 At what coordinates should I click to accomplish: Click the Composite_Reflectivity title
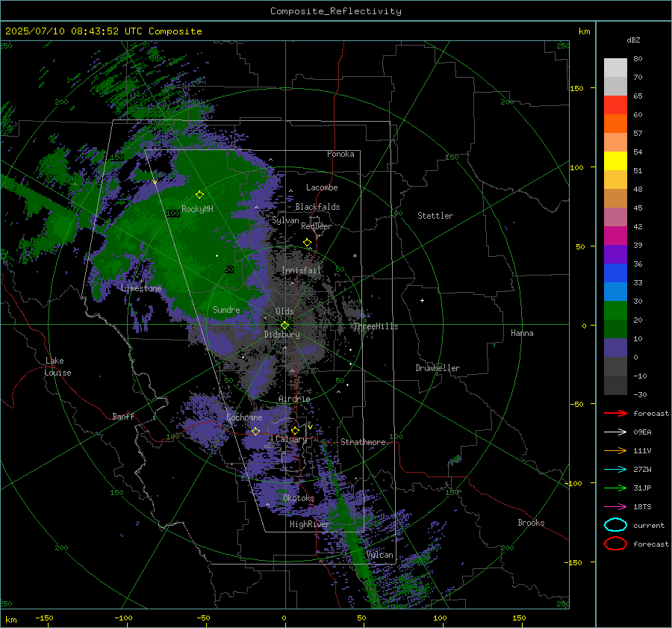click(336, 11)
